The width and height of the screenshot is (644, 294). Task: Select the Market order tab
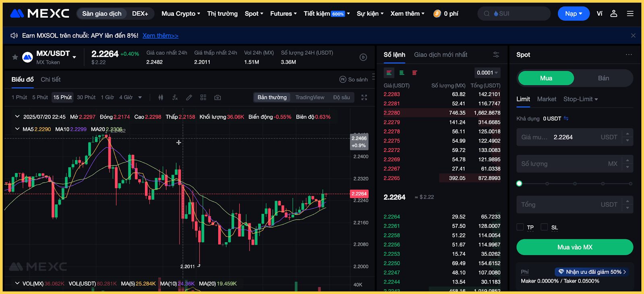click(547, 99)
